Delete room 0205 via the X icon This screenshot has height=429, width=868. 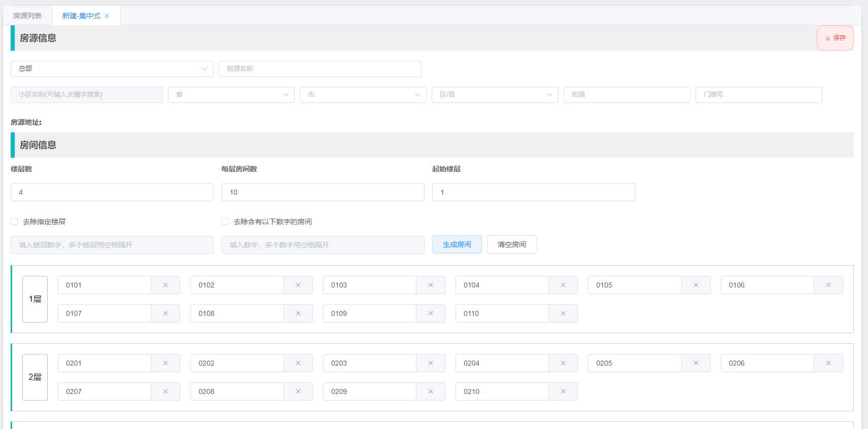click(x=696, y=363)
